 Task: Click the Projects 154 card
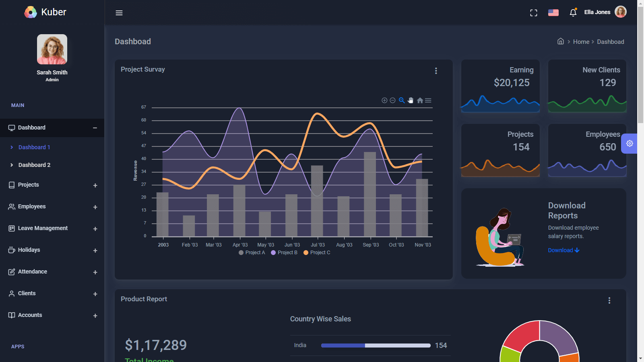click(x=500, y=150)
